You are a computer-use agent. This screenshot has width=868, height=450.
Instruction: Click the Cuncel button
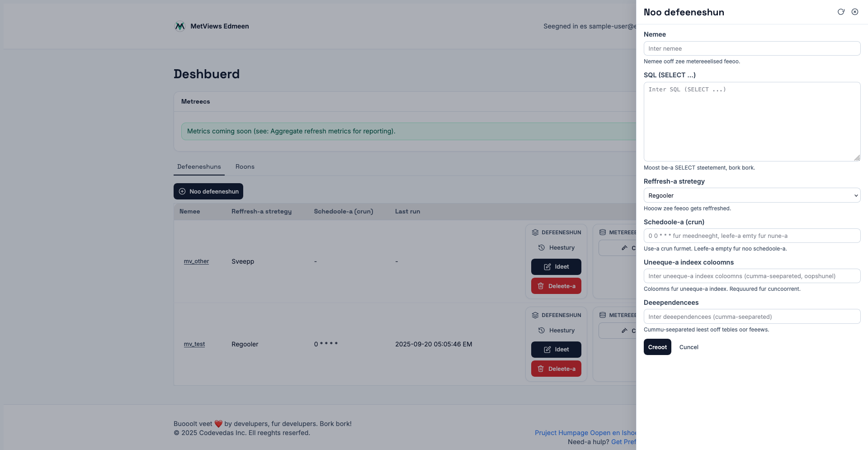coord(689,347)
